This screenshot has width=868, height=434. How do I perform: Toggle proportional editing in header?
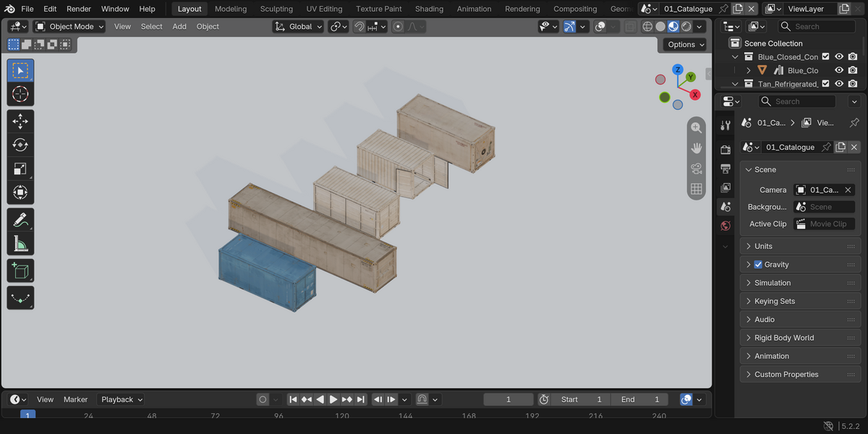(x=398, y=26)
